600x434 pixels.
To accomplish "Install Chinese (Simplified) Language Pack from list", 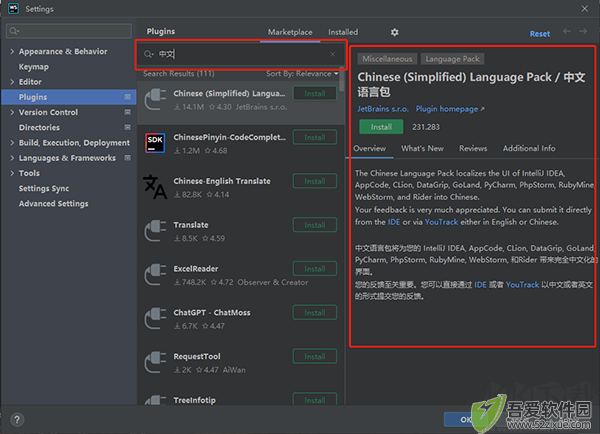I will (315, 93).
